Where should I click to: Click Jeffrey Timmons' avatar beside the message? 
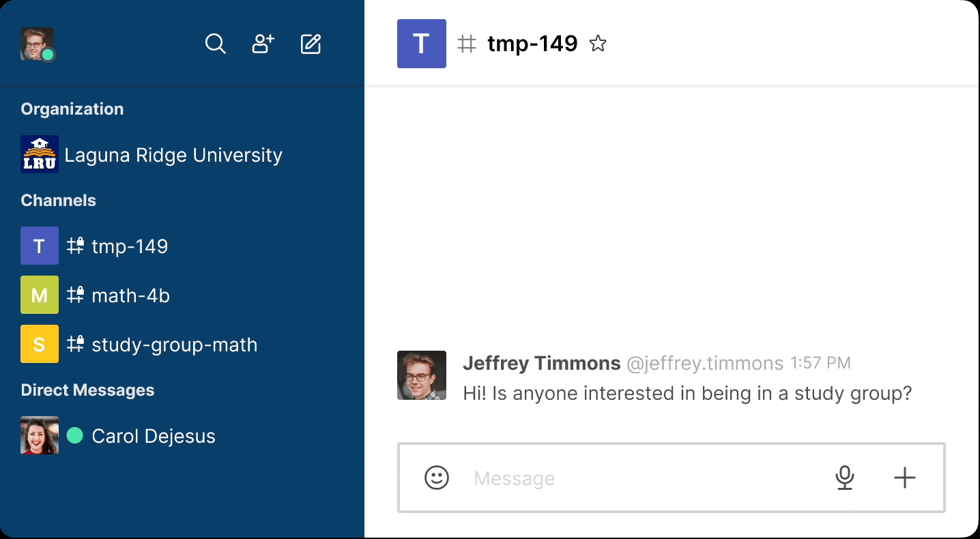[x=422, y=375]
